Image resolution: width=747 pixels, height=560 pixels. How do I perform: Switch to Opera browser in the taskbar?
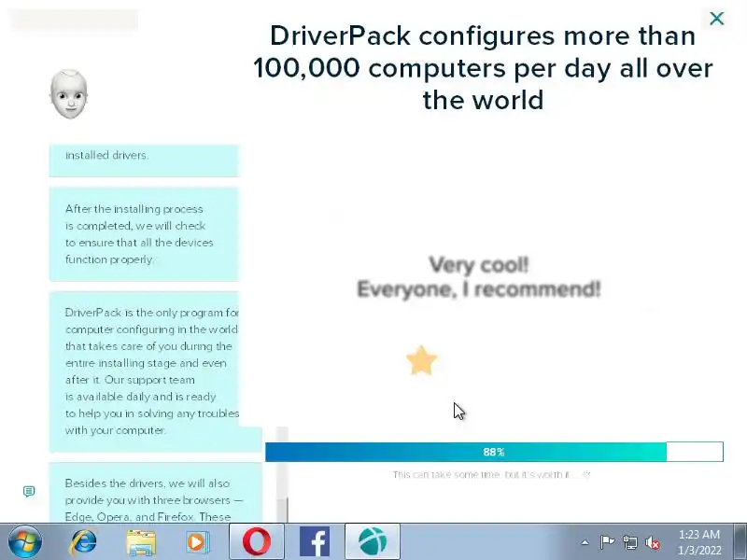256,541
